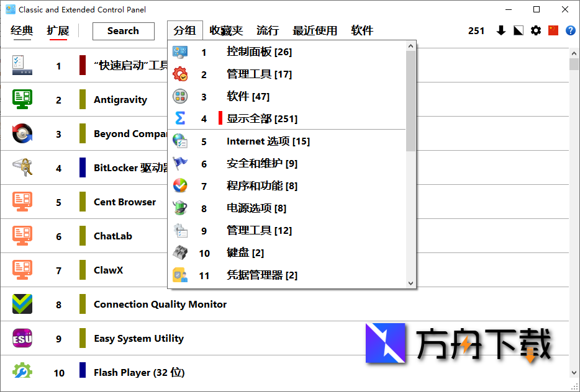
Task: Click the Flash Player gear icon
Action: (x=23, y=372)
